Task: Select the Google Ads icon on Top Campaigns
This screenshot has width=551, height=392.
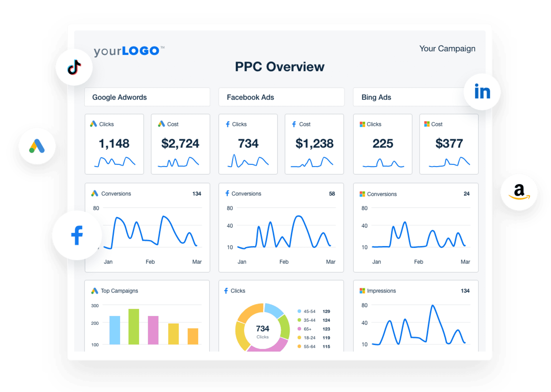Action: [94, 290]
